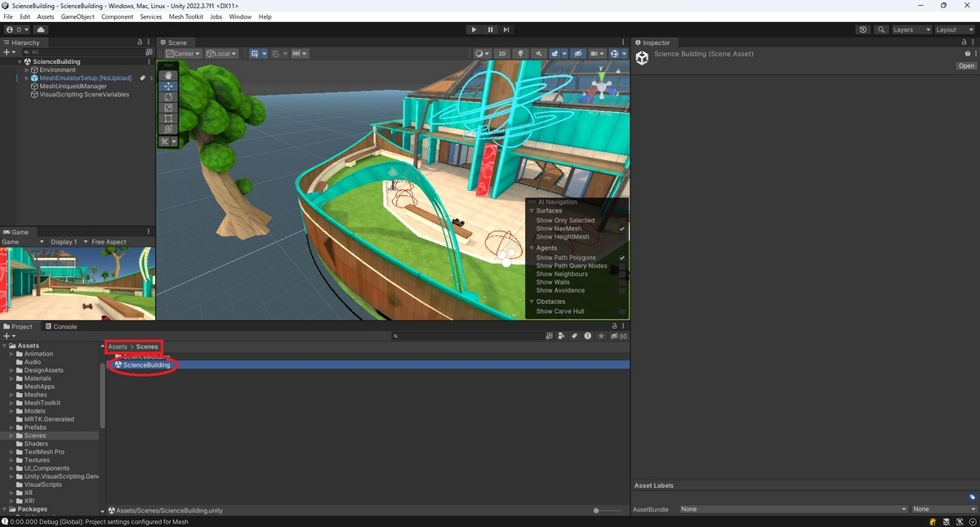
Task: Switch to the Console tab
Action: [61, 326]
